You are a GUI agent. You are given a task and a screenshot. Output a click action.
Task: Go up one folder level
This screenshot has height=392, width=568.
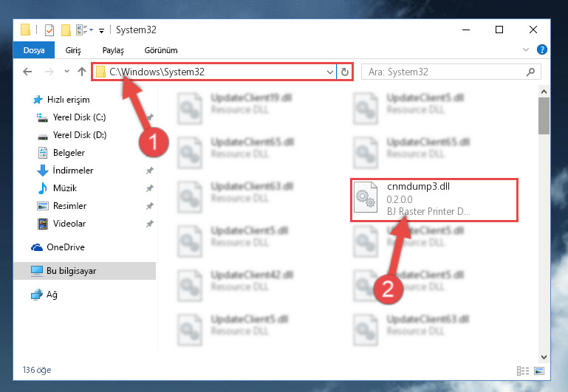pos(82,72)
